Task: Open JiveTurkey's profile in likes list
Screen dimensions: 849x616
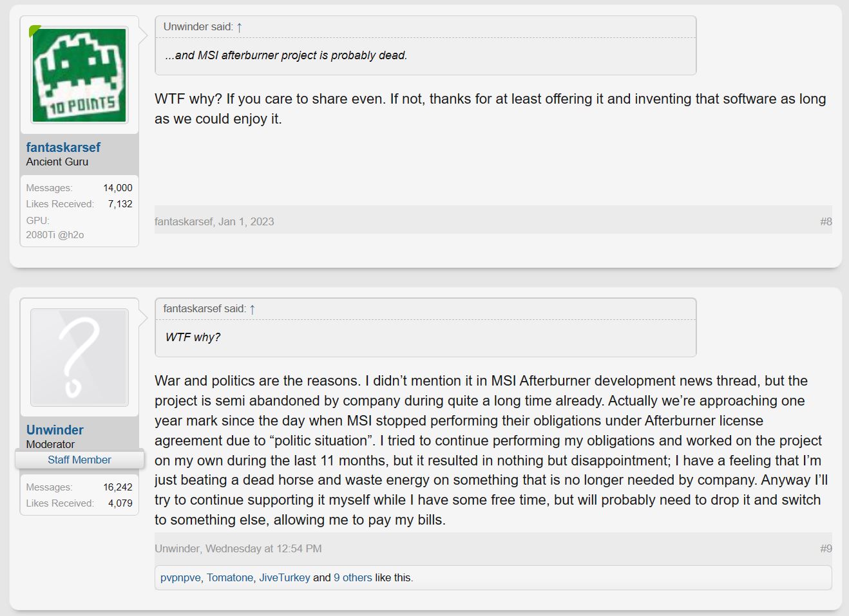Action: (285, 577)
